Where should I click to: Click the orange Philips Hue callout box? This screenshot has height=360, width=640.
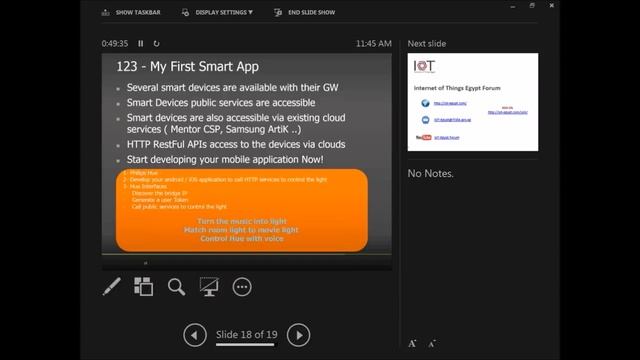pos(242,210)
